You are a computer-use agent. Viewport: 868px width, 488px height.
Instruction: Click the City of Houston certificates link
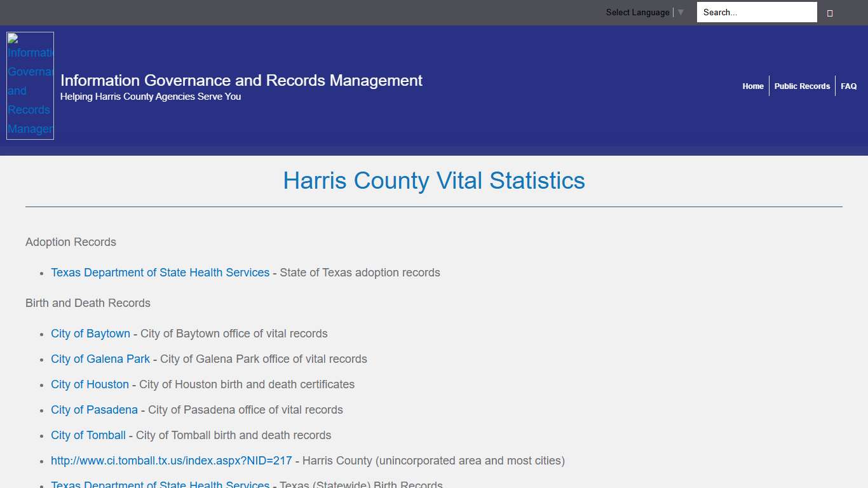tap(90, 384)
